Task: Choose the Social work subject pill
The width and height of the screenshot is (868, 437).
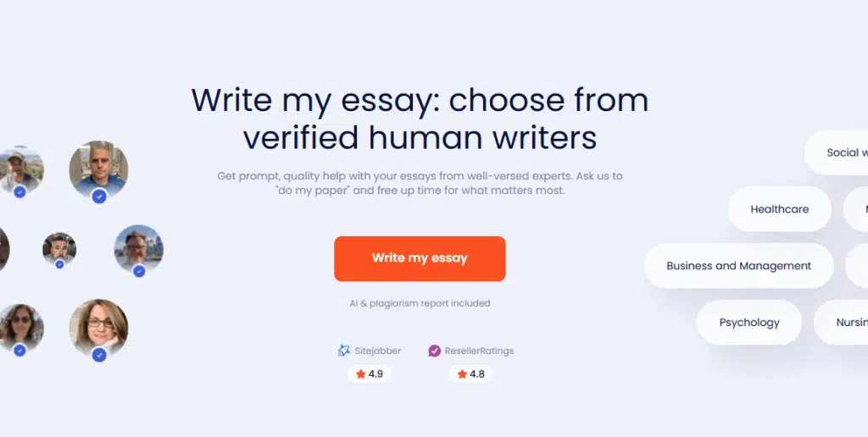Action: tap(837, 152)
